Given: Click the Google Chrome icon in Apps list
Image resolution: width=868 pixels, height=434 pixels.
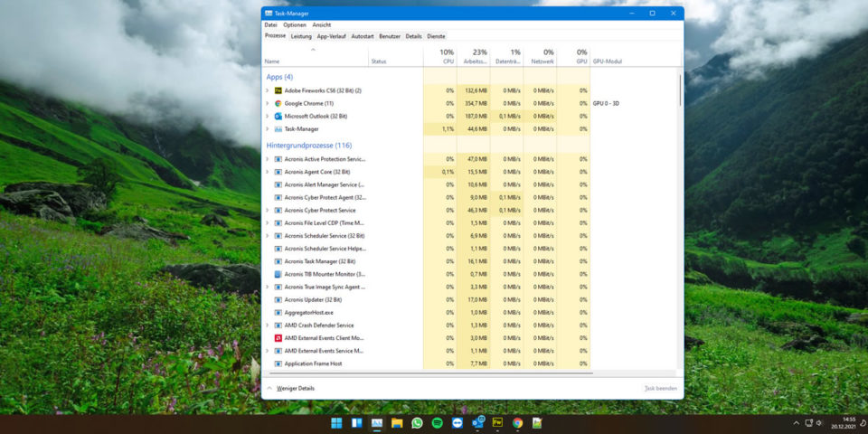Looking at the screenshot, I should [x=278, y=103].
